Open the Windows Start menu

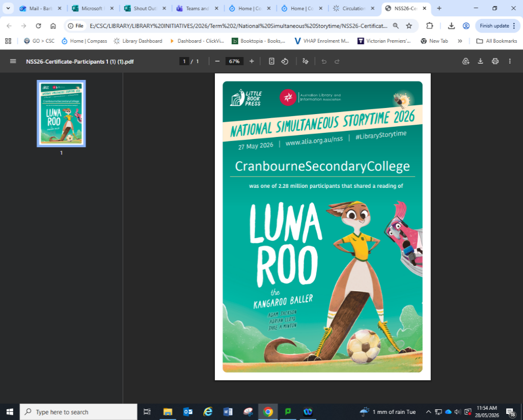[x=10, y=412]
